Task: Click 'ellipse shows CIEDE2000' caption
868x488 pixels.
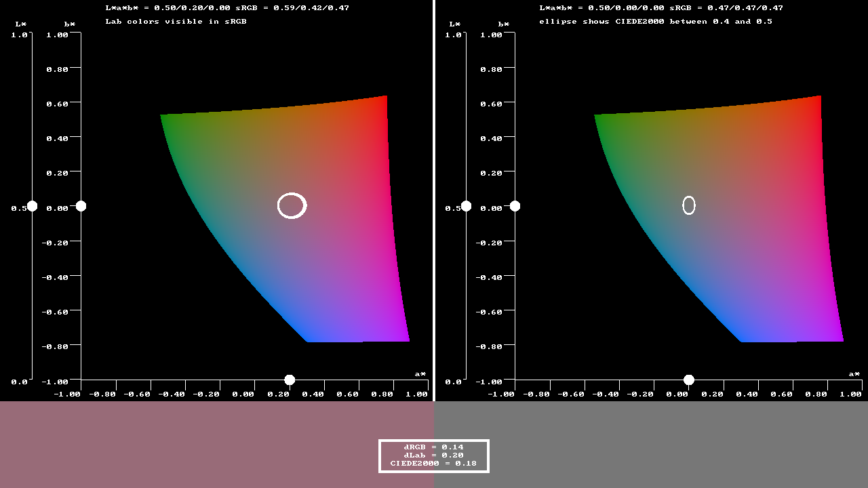Action: pos(656,22)
